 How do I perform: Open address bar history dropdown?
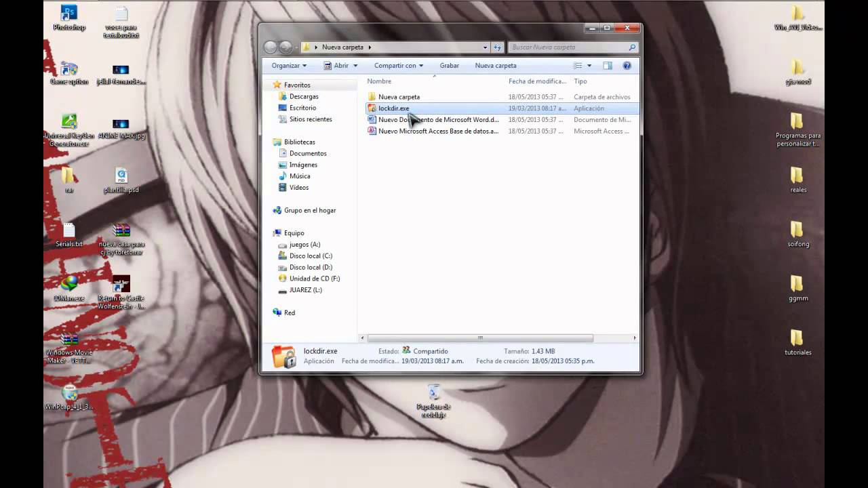tap(485, 47)
